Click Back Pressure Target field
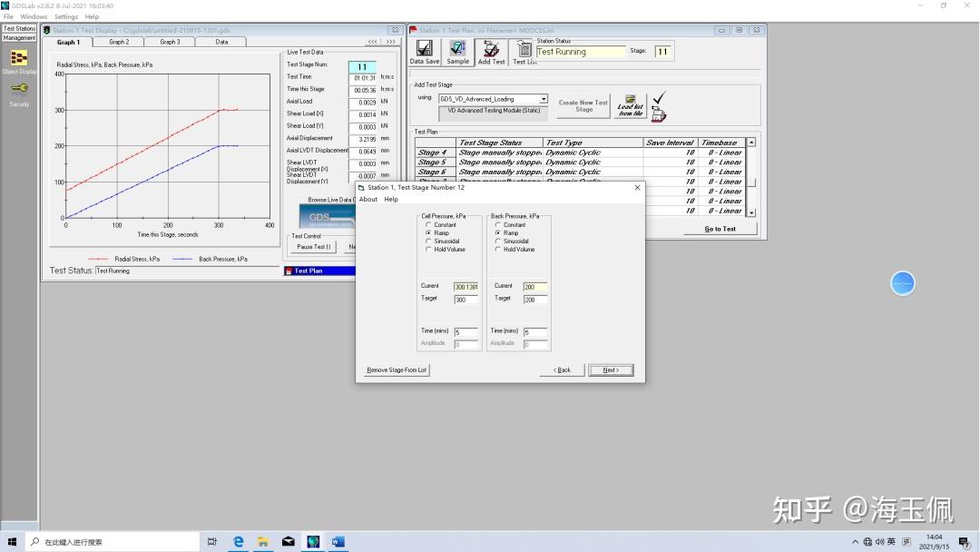980x552 pixels. coord(535,300)
